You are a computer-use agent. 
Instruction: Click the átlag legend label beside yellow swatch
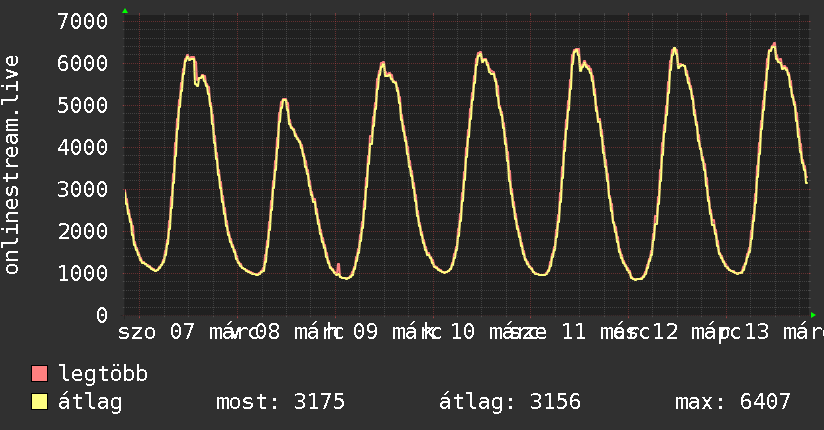click(90, 402)
